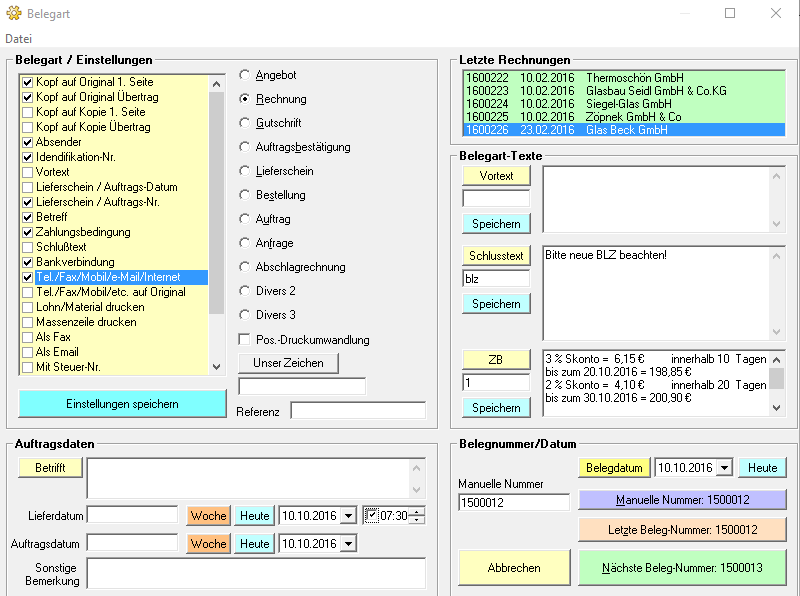Screen dimensions: 800x596
Task: Select invoice 1600226 Glas Beck GmbH
Action: [x=624, y=130]
